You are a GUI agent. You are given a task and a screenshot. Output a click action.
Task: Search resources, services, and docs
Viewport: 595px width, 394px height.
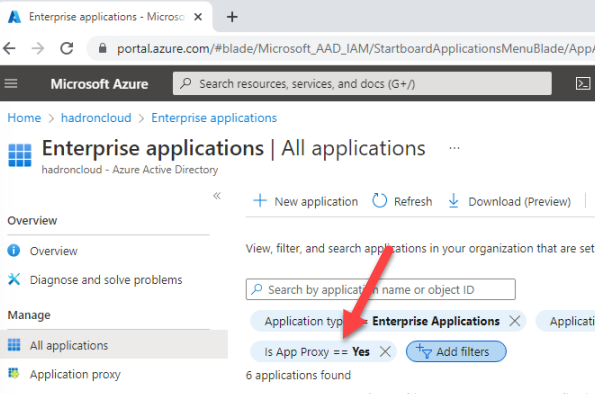tap(362, 84)
